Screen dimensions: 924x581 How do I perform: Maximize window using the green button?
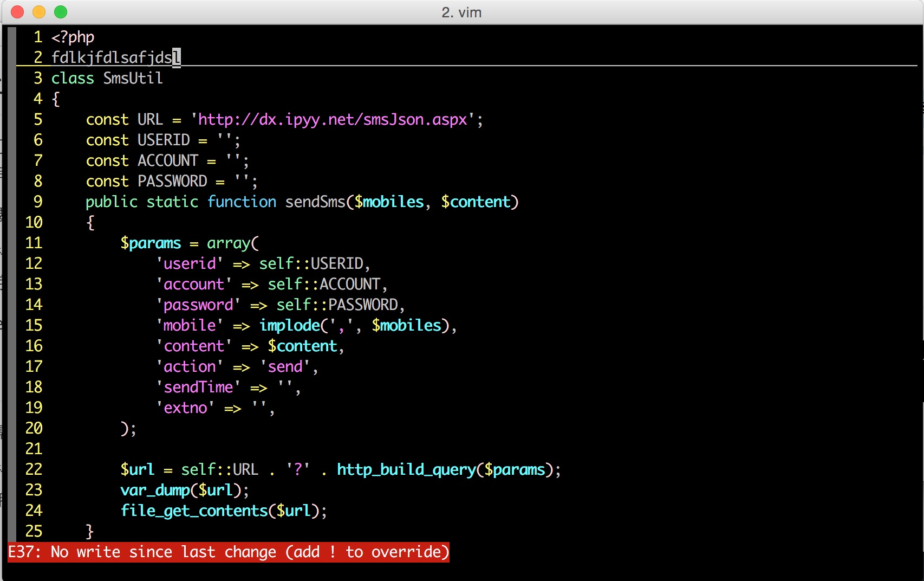(61, 12)
